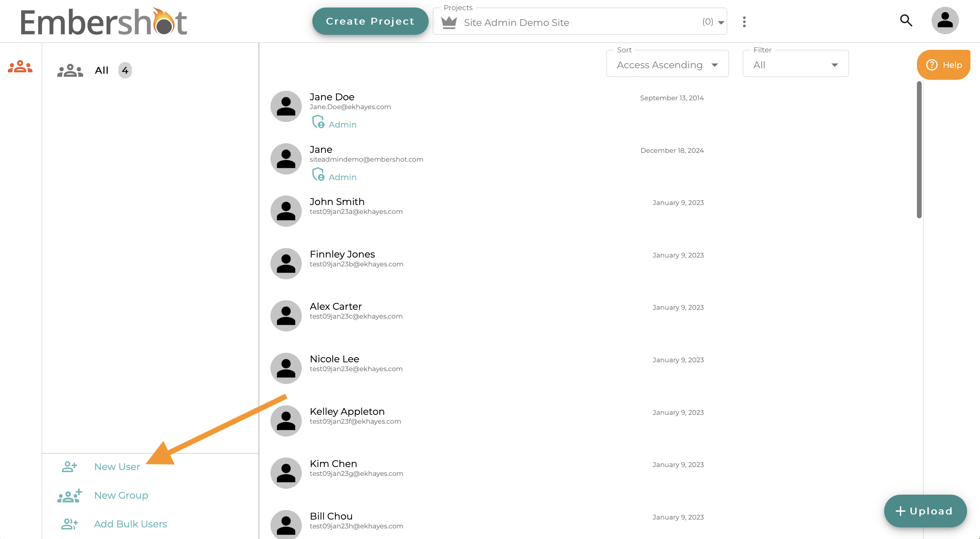Click the Embershot logo
980x539 pixels.
coord(103,22)
